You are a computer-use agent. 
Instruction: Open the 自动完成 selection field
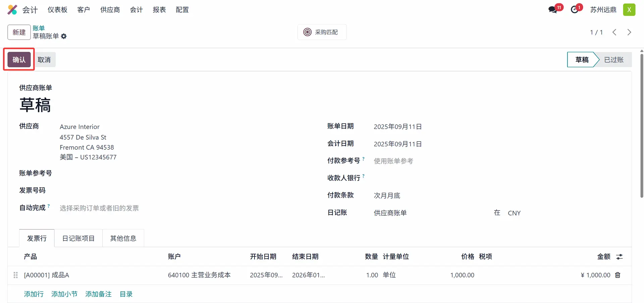(168, 208)
